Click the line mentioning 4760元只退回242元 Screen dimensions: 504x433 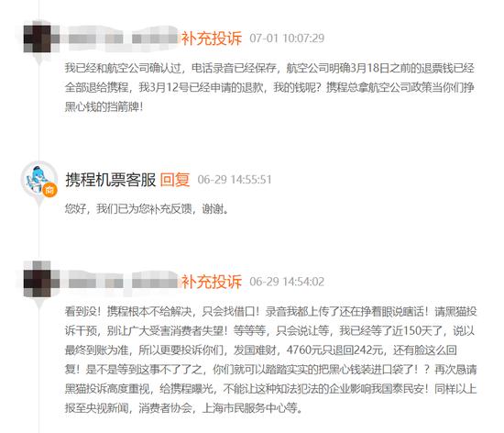tap(261, 350)
